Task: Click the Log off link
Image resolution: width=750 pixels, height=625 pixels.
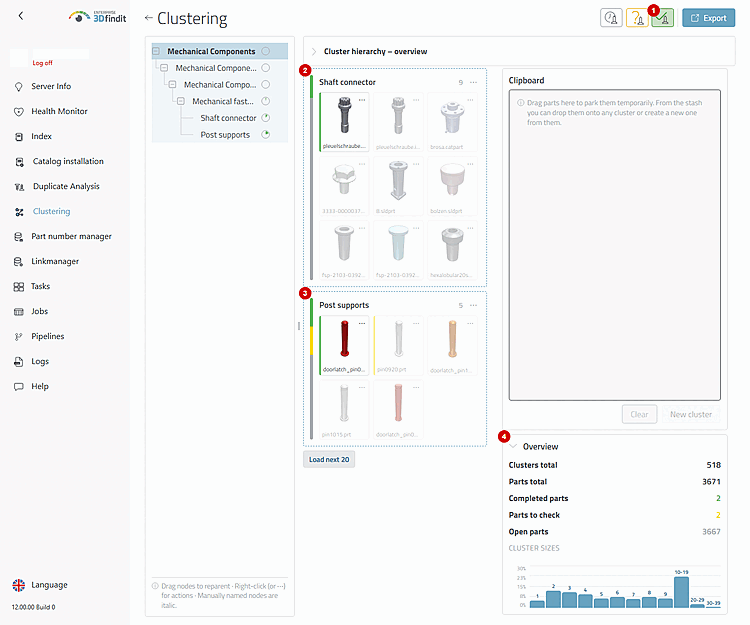Action: point(43,63)
